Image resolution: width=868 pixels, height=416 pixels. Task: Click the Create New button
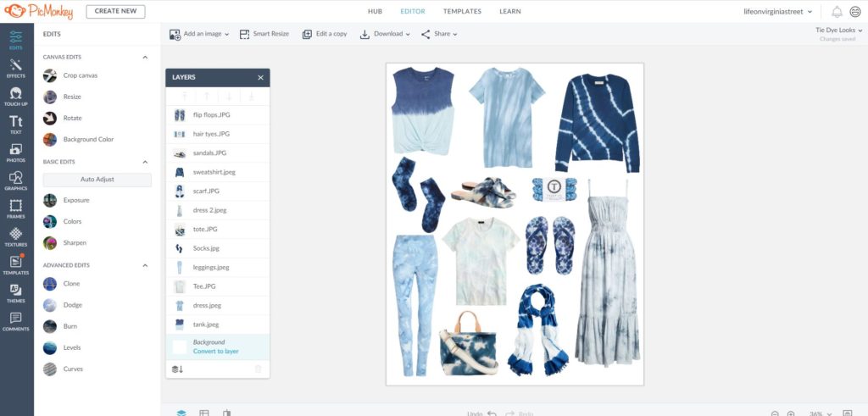[x=115, y=12]
